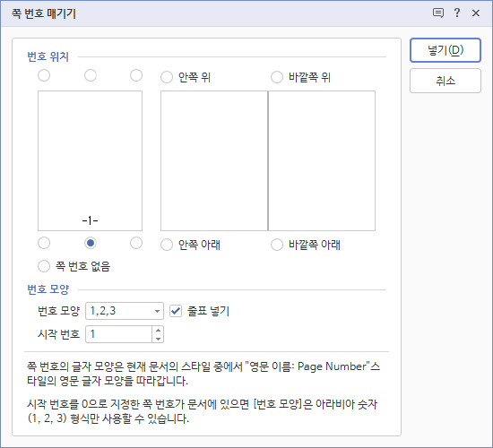The width and height of the screenshot is (493, 448).
Task: Open help with the question mark icon
Action: [x=457, y=13]
